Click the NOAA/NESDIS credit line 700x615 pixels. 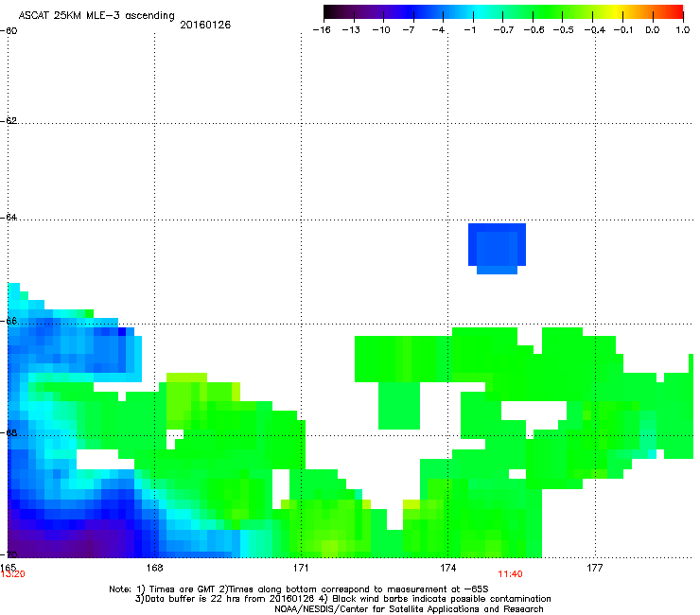click(x=409, y=609)
